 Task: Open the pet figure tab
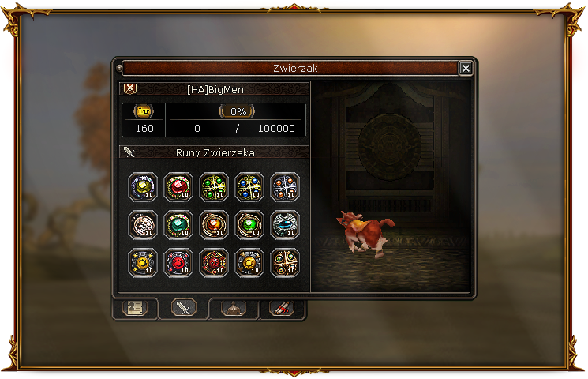[x=234, y=309]
